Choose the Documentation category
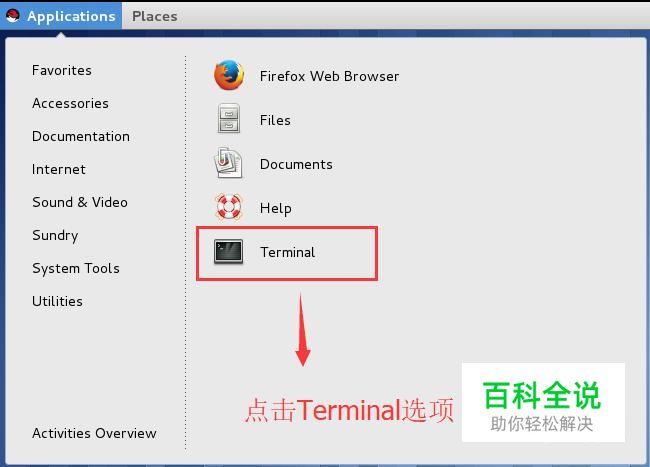650x467 pixels. (81, 136)
